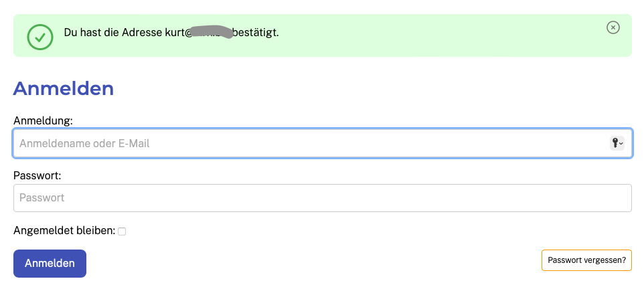Image resolution: width=644 pixels, height=285 pixels.
Task: Click the word 'bestätigt' in banner
Action: coord(254,32)
